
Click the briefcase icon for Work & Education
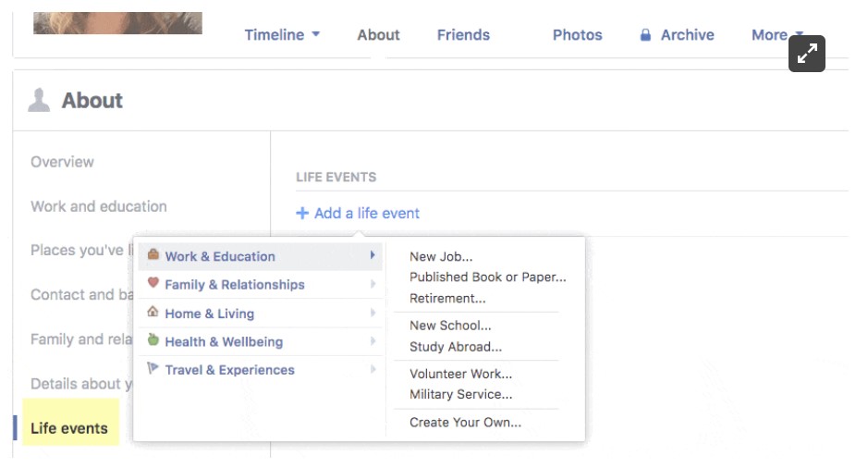coord(153,254)
